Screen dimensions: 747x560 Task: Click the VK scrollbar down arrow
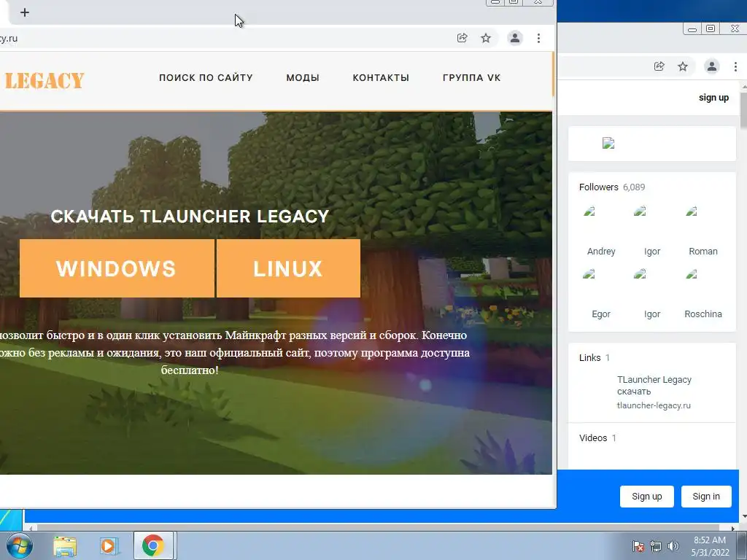point(743,517)
